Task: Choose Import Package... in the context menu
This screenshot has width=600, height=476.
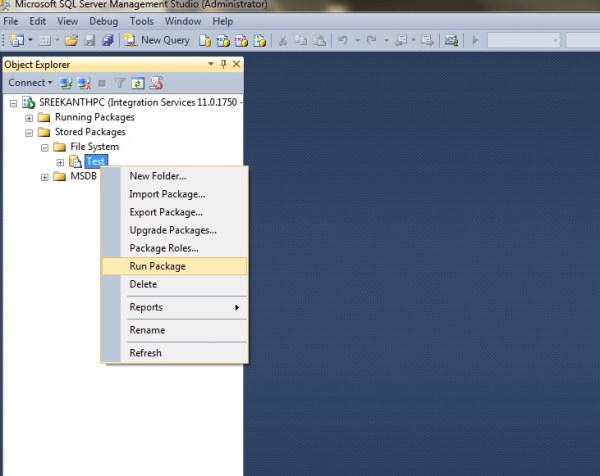Action: click(167, 194)
